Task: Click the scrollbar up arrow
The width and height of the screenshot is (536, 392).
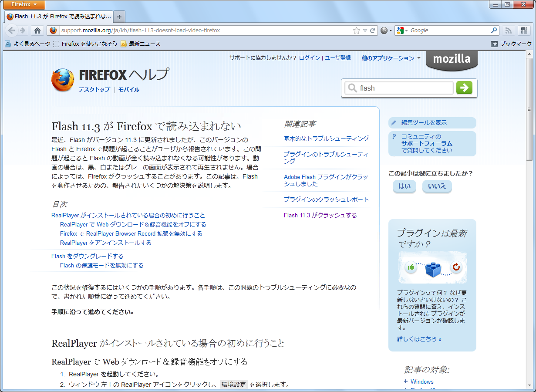Action: (x=529, y=54)
